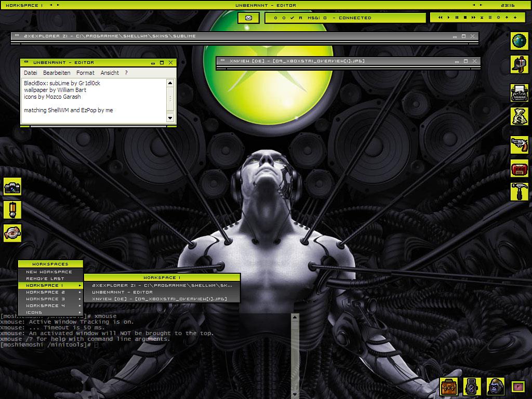Open the mailbox icon in the right dock
532x399 pixels.
[520, 64]
